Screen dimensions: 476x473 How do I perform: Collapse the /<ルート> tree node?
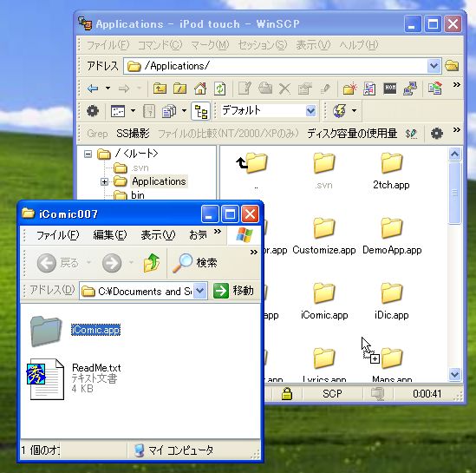pos(88,154)
